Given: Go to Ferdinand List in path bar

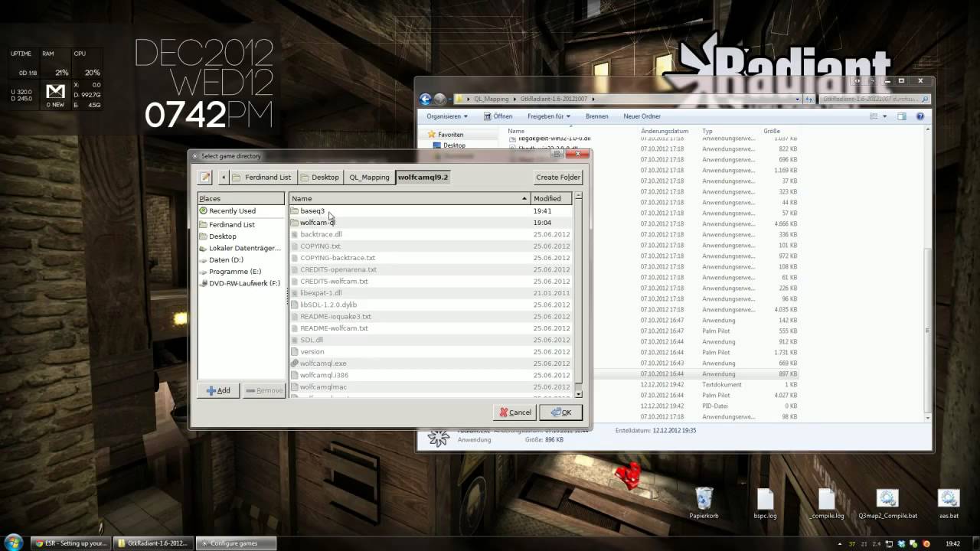Looking at the screenshot, I should pyautogui.click(x=263, y=177).
